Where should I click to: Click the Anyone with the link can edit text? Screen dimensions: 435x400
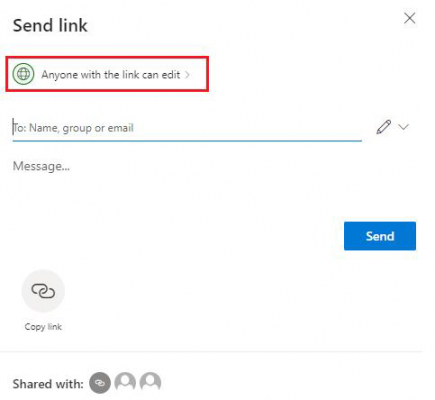pyautogui.click(x=111, y=75)
